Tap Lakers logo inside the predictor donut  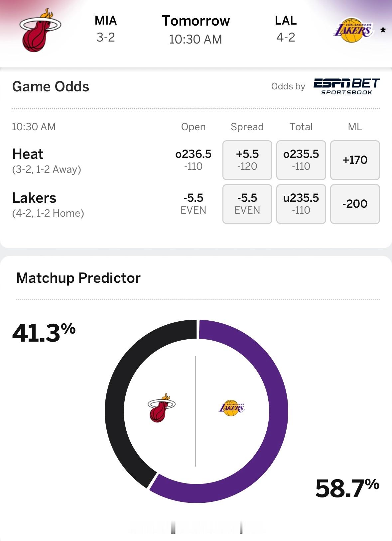[x=232, y=408]
